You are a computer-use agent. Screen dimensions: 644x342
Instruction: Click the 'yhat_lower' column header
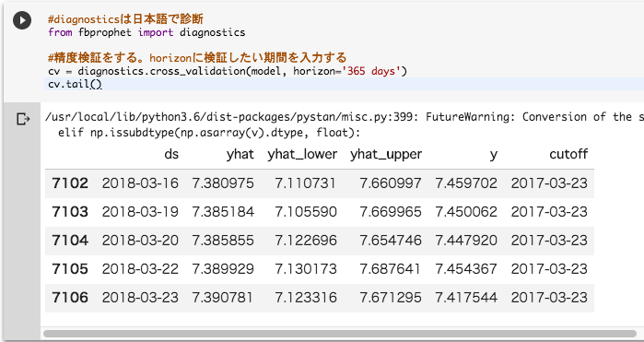click(302, 154)
